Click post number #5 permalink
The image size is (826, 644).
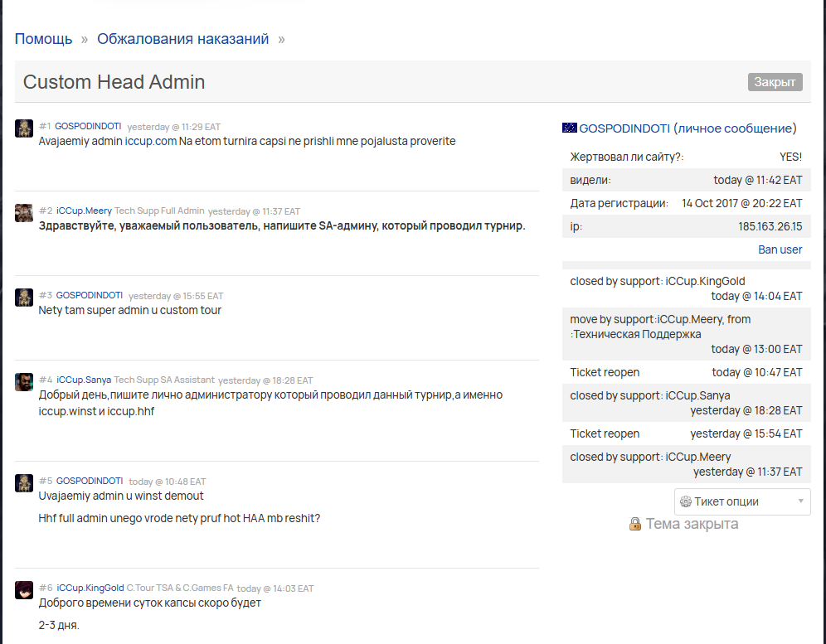pos(46,481)
